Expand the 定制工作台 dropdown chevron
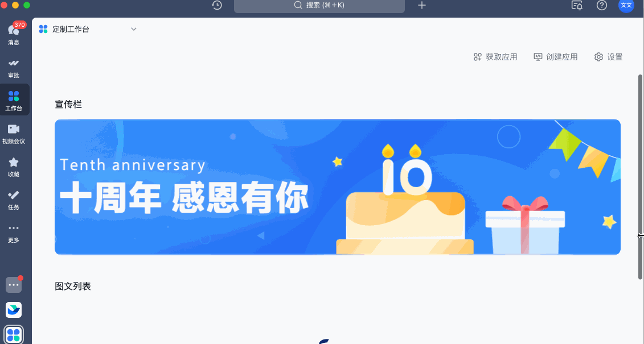The width and height of the screenshot is (644, 344). (x=133, y=29)
